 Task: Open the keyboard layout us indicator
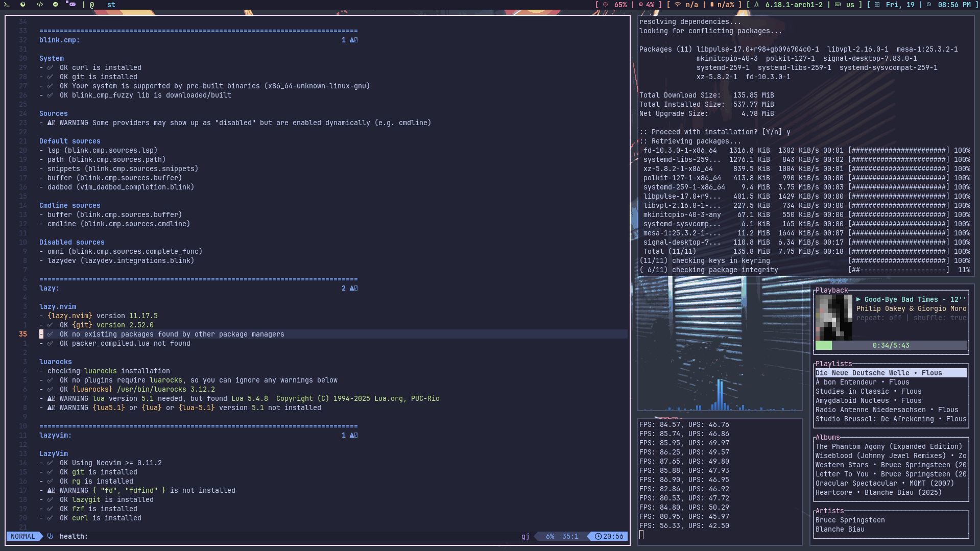845,5
